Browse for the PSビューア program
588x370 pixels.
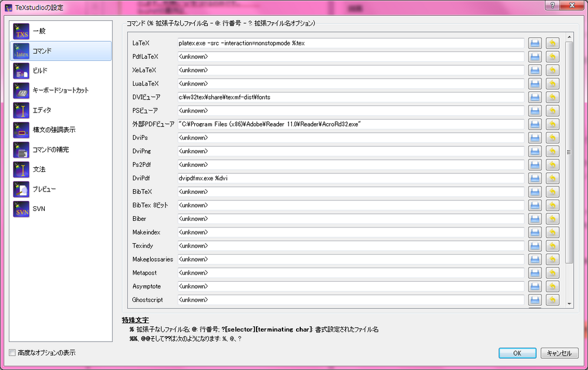pyautogui.click(x=535, y=111)
